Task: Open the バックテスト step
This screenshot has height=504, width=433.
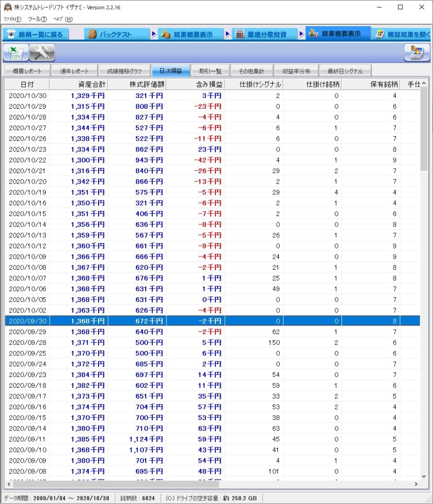Action: tap(116, 34)
